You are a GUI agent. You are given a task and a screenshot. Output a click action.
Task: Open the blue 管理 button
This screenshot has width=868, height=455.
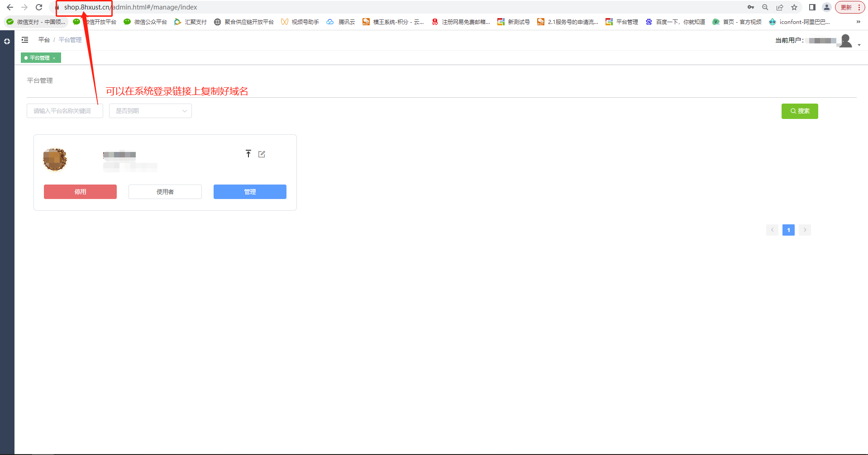point(250,192)
